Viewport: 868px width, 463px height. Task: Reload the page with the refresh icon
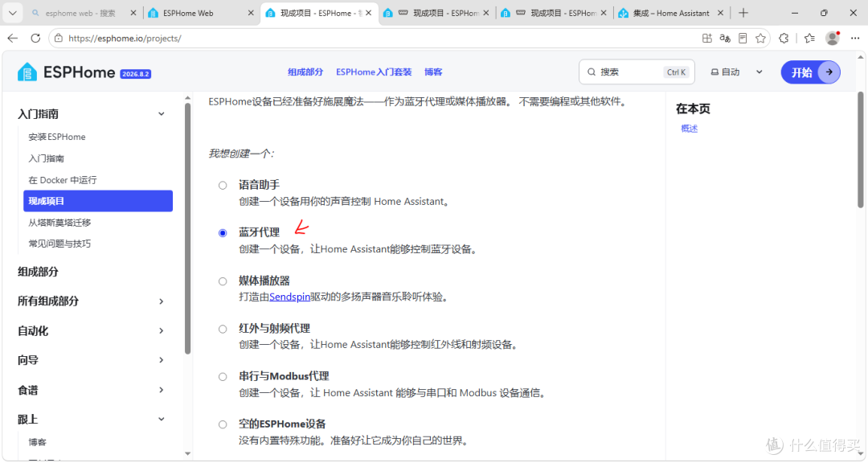click(35, 39)
